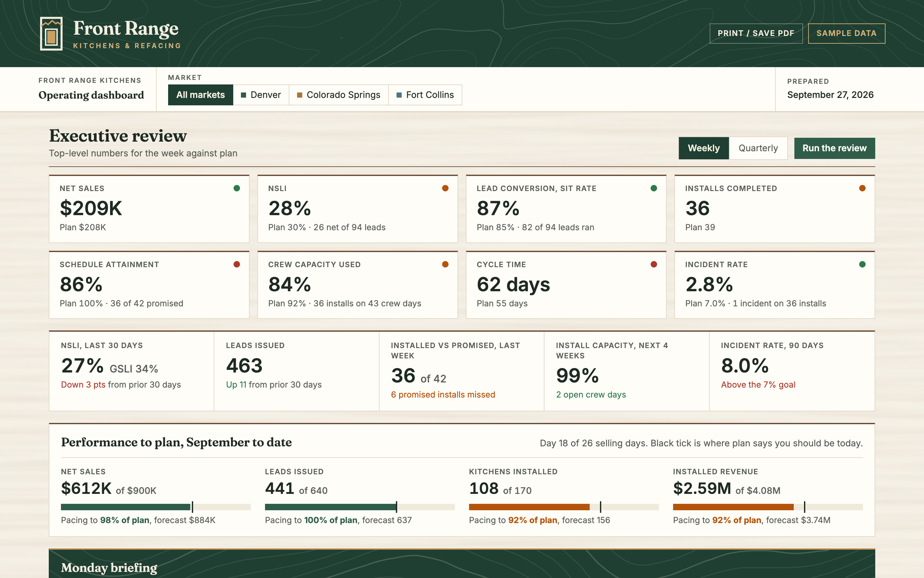Click the status dot on Lead Conversion card

654,188
